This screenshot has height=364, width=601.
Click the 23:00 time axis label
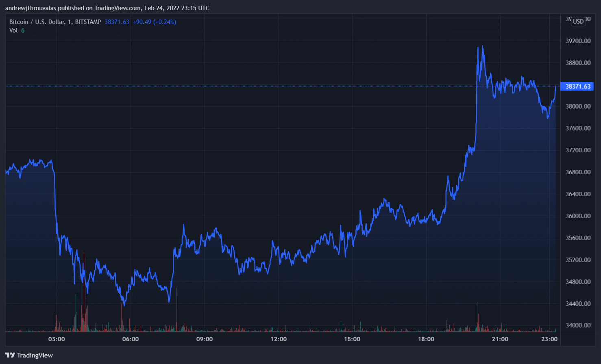[x=549, y=339]
